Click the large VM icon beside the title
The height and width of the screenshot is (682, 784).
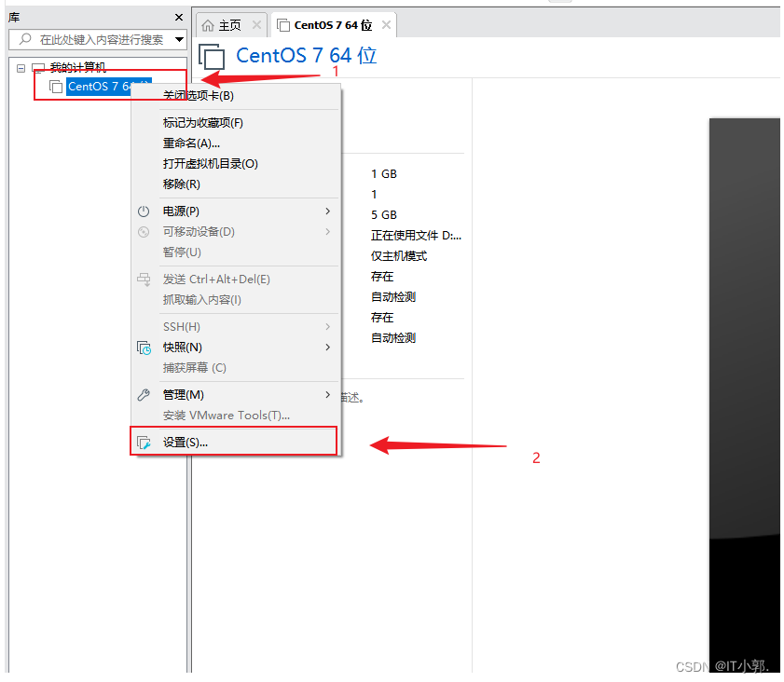tap(212, 57)
